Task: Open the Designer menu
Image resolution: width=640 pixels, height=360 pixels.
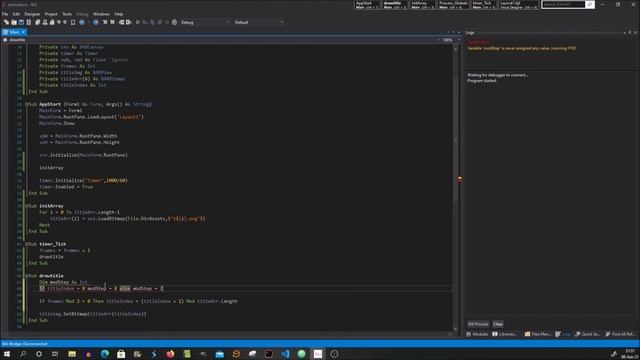Action: (32, 14)
